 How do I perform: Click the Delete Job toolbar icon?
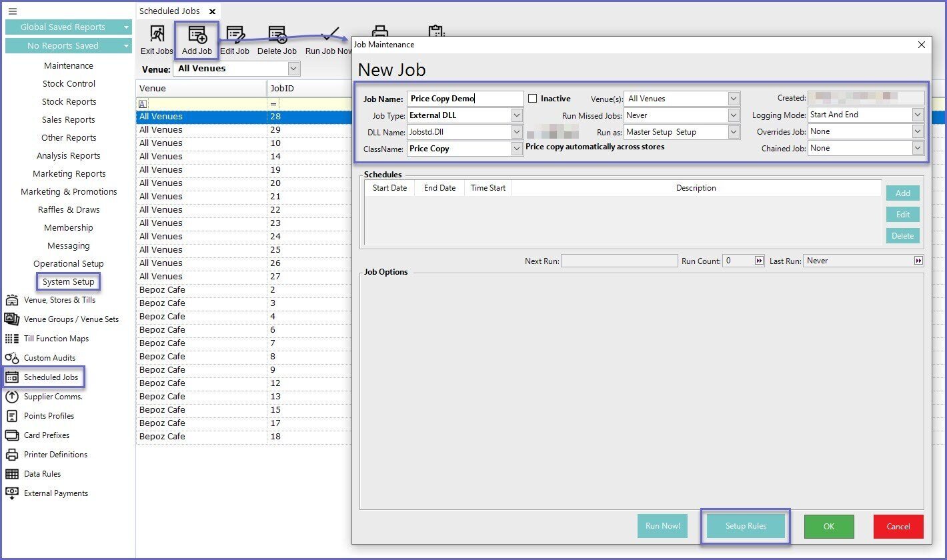(x=277, y=41)
